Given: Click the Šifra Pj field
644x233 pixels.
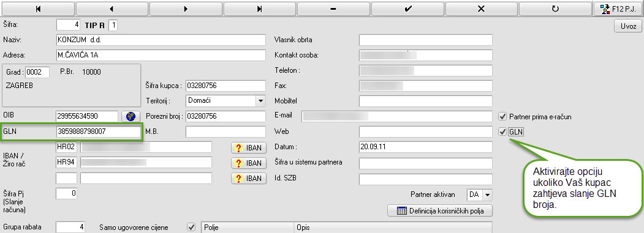Looking at the screenshot, I should [x=66, y=193].
